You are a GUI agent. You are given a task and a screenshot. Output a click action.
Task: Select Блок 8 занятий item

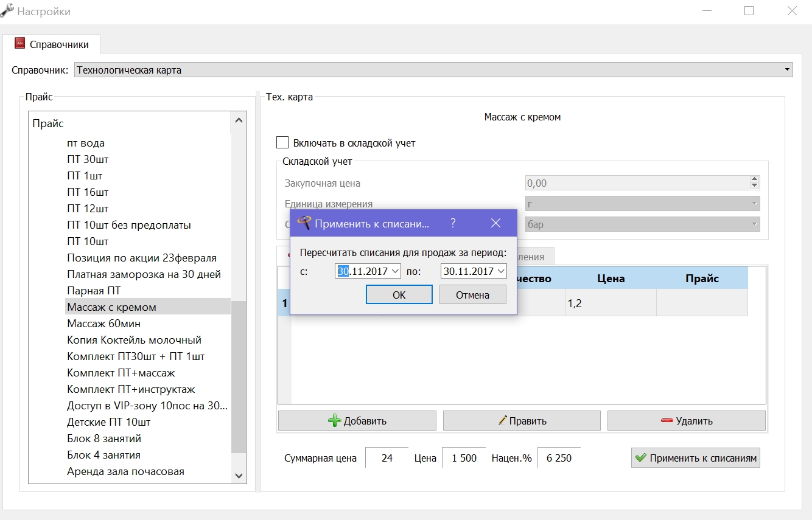pos(104,439)
